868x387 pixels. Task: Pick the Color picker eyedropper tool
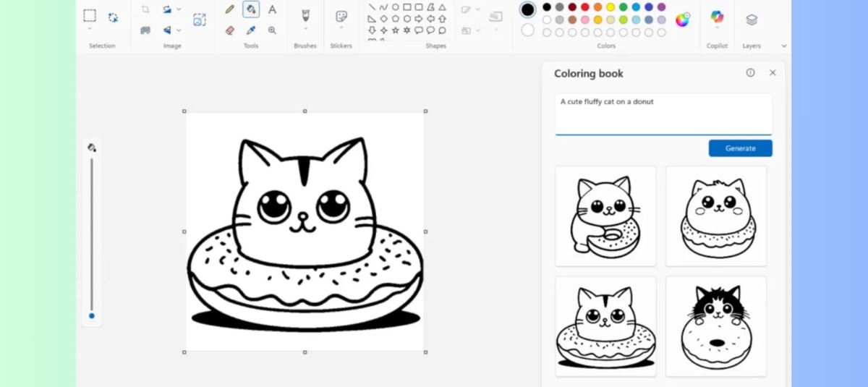(251, 30)
